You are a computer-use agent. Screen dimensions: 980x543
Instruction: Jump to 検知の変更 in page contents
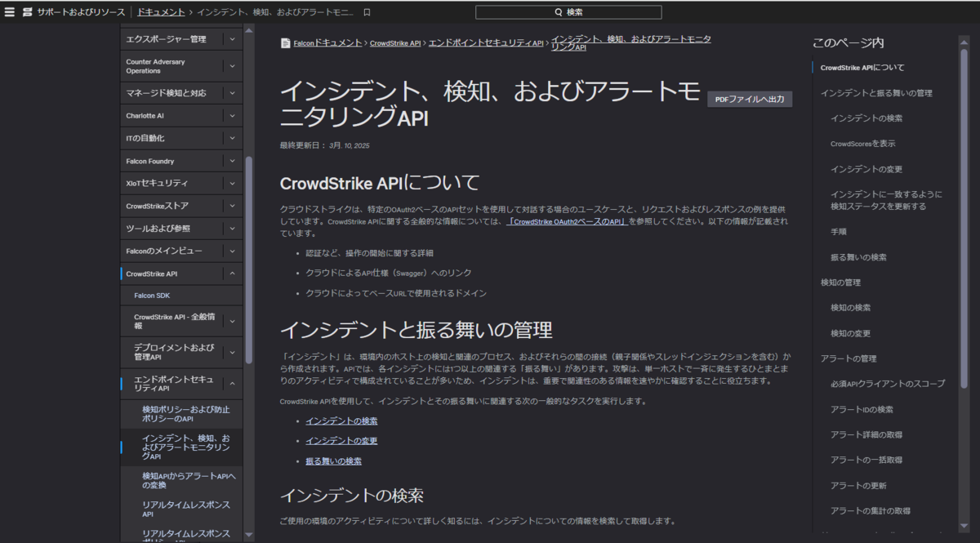(x=850, y=334)
